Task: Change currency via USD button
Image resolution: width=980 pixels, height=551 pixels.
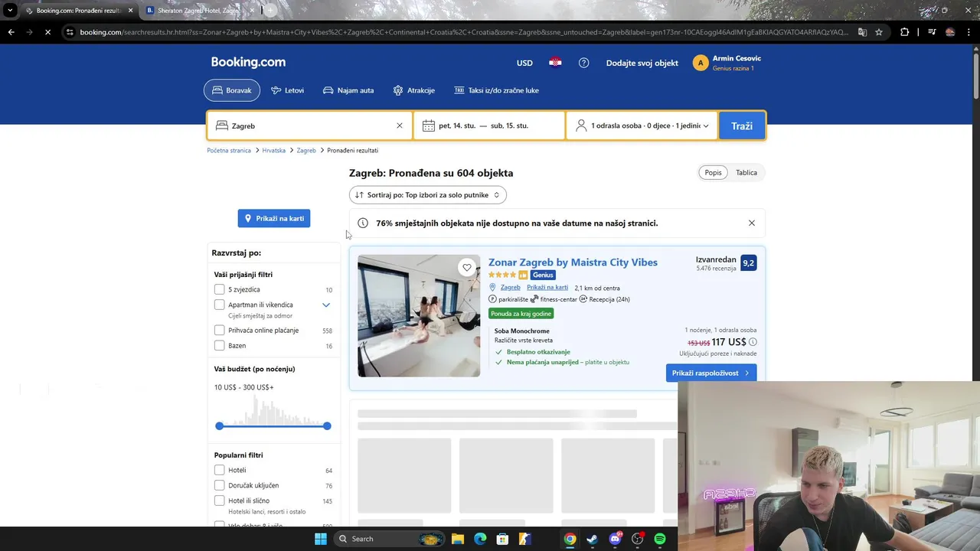Action: 524,63
